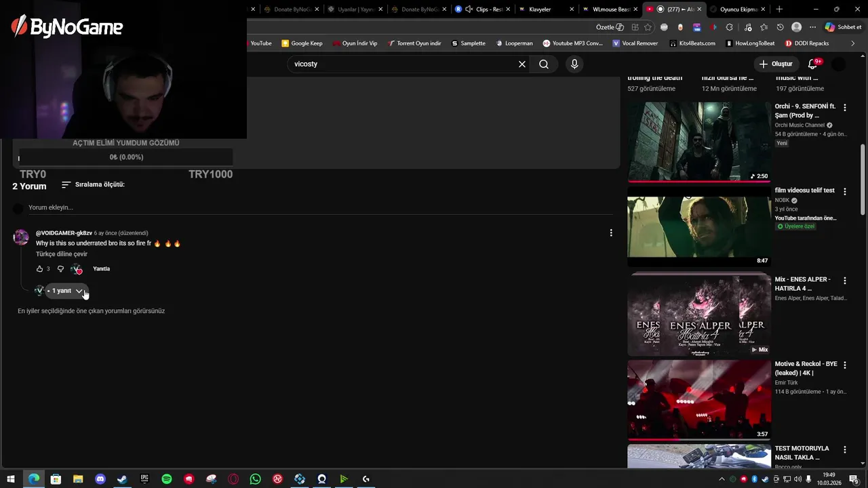The height and width of the screenshot is (488, 868).
Task: Start voice search with the microphone icon
Action: [x=574, y=64]
